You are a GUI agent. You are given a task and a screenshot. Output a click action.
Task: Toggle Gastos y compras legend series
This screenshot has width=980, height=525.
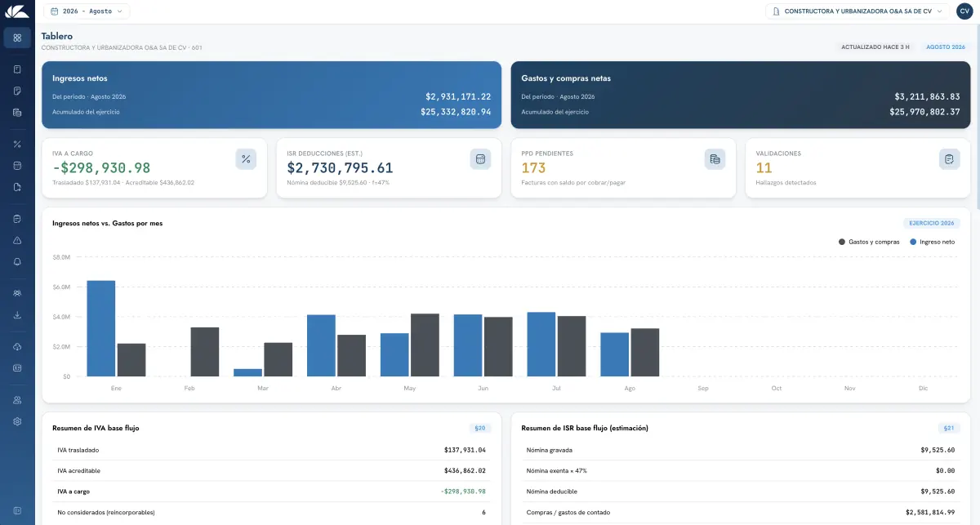869,242
